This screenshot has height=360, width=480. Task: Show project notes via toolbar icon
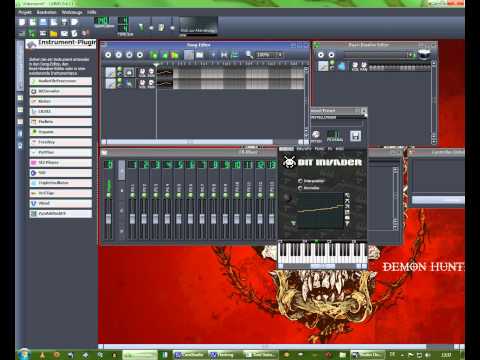pyautogui.click(x=75, y=33)
